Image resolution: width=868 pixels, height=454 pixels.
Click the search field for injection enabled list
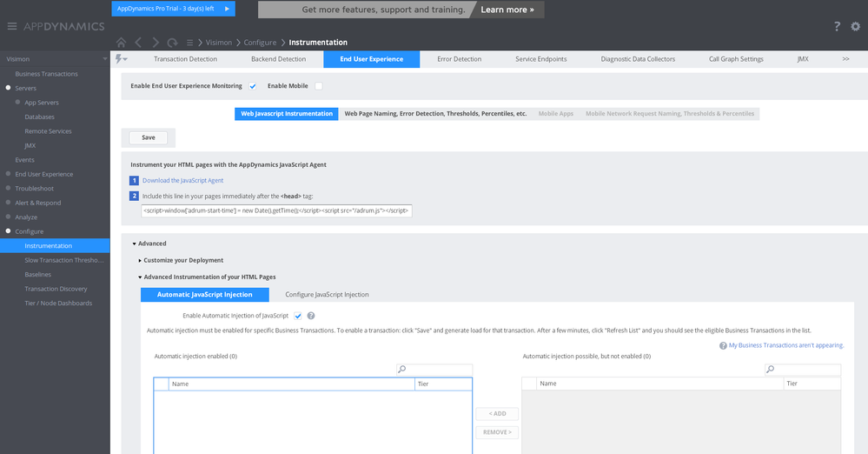click(434, 369)
